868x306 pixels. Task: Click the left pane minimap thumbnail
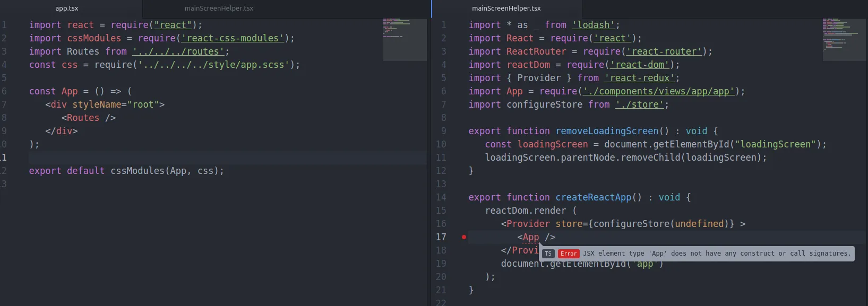405,39
